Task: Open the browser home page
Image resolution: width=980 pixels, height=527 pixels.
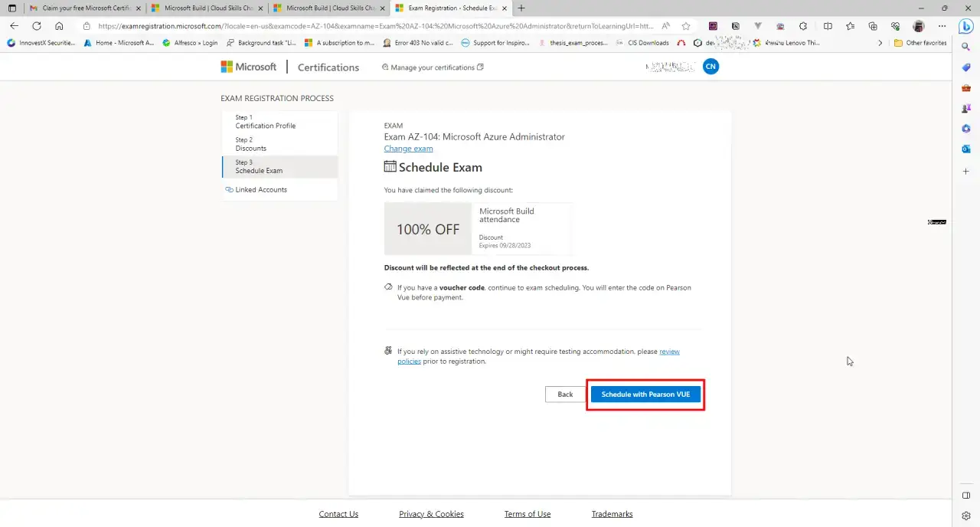Action: click(x=59, y=26)
